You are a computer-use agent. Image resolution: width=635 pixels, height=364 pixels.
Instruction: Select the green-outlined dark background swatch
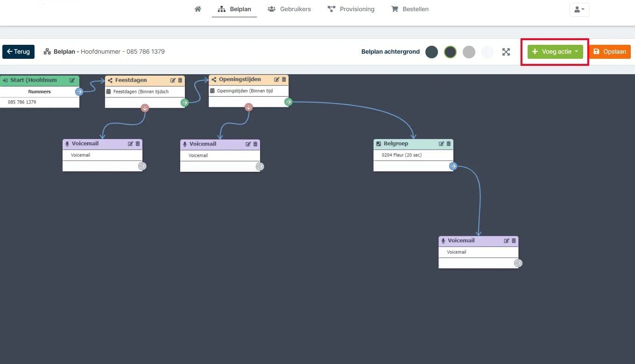pos(450,52)
